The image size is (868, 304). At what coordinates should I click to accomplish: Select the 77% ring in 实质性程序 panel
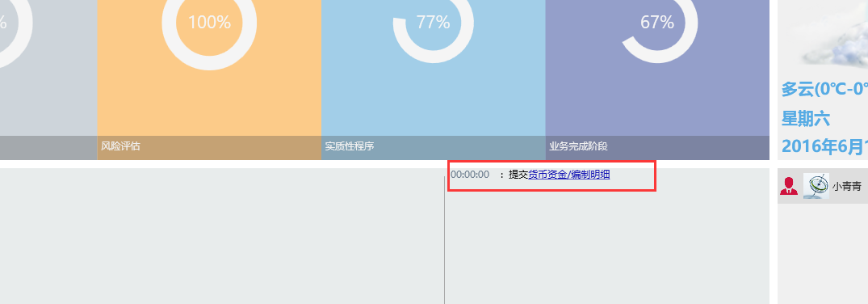(x=433, y=23)
